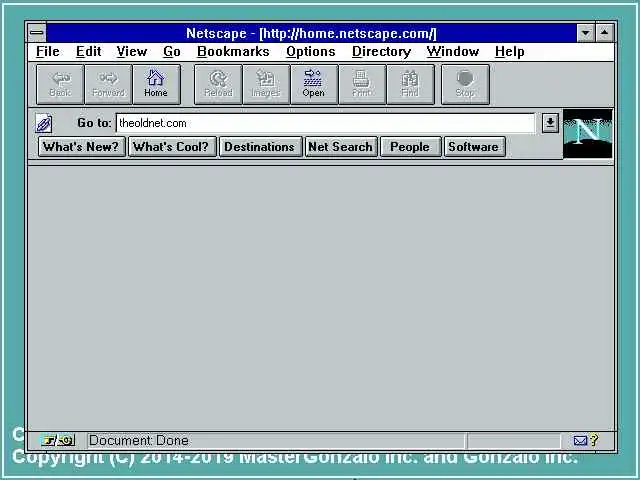Click the Netscape N logo
Screen dimensions: 640x480
pos(588,133)
